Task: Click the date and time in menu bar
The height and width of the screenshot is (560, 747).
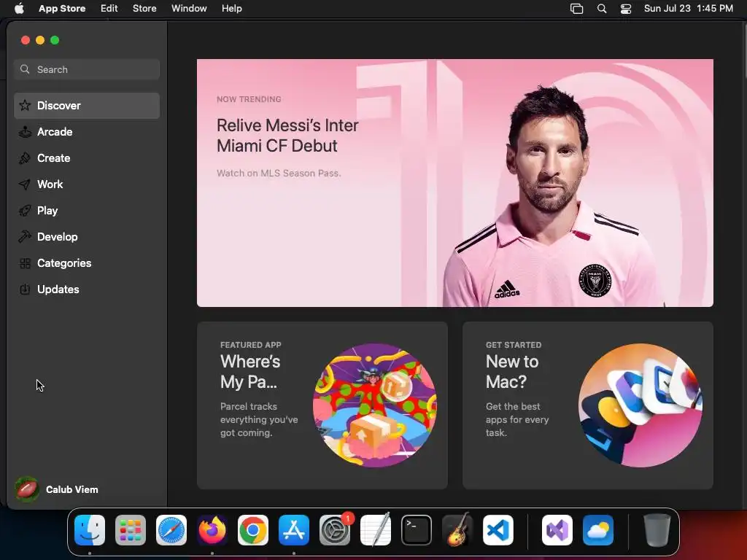Action: [x=689, y=9]
